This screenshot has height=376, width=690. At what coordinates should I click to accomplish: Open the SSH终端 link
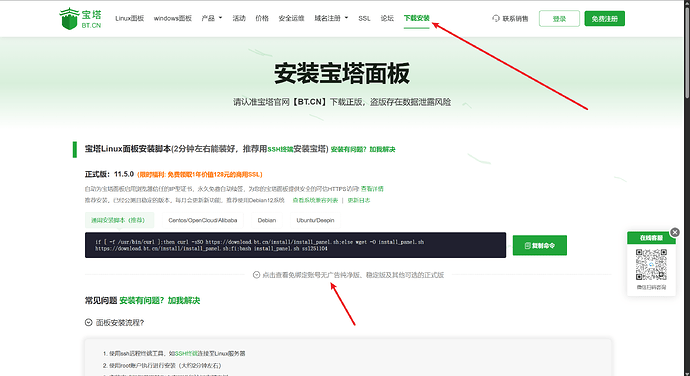click(x=280, y=149)
